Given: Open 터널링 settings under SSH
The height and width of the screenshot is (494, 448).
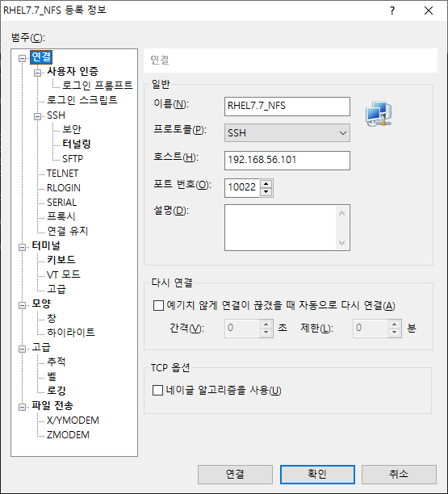Looking at the screenshot, I should point(76,144).
